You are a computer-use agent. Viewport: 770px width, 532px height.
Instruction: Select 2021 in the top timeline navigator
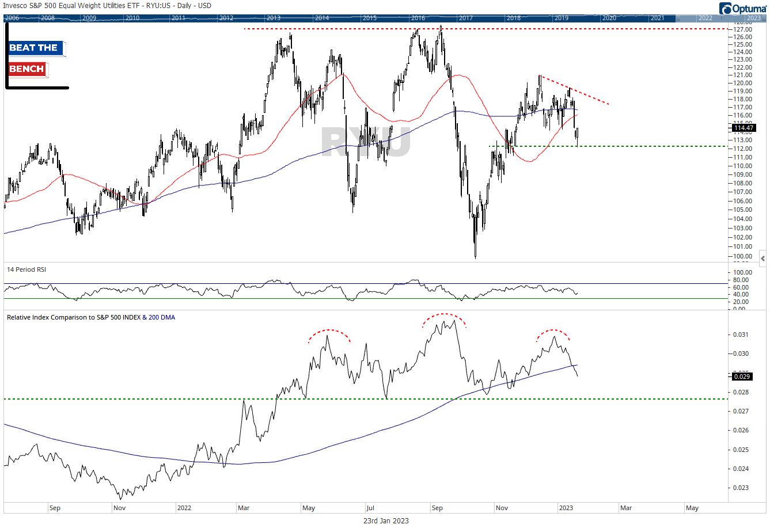657,18
